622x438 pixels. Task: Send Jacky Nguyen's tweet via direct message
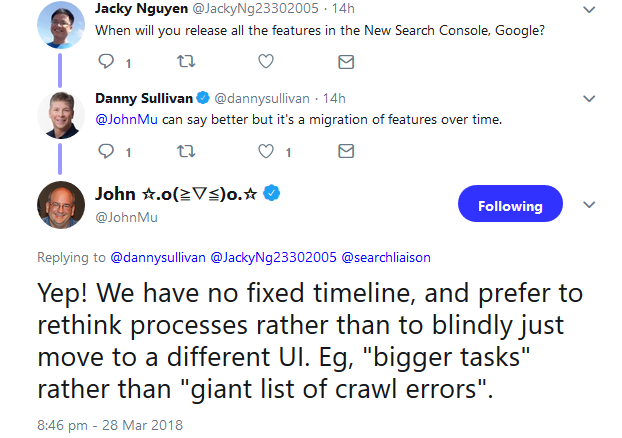(346, 62)
